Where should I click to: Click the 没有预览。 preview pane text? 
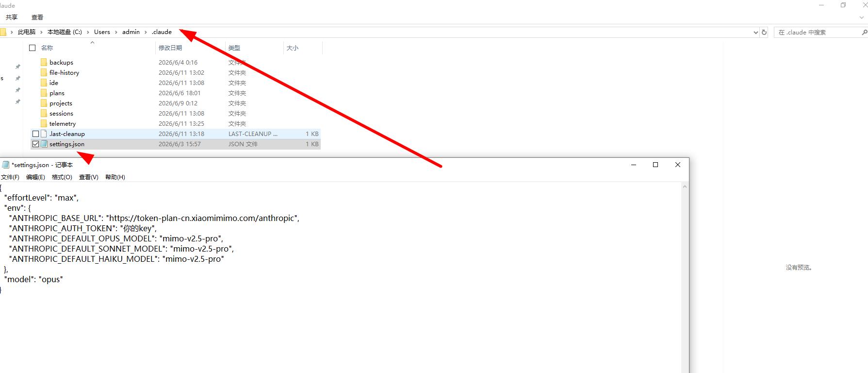click(x=799, y=268)
